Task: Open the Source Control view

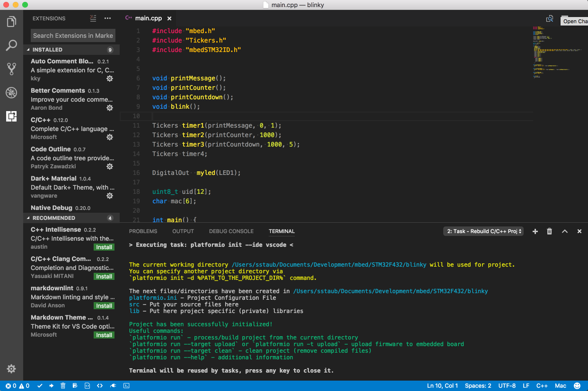Action: [11, 69]
